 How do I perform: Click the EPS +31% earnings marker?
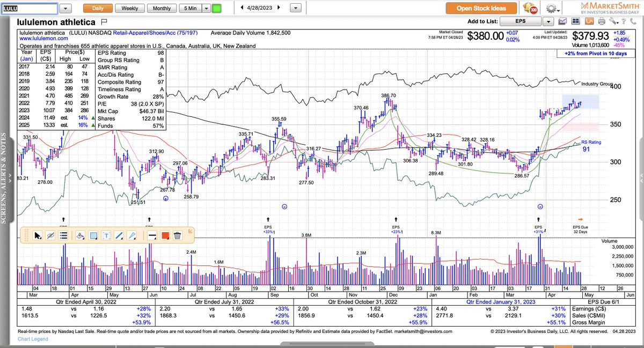pyautogui.click(x=538, y=228)
